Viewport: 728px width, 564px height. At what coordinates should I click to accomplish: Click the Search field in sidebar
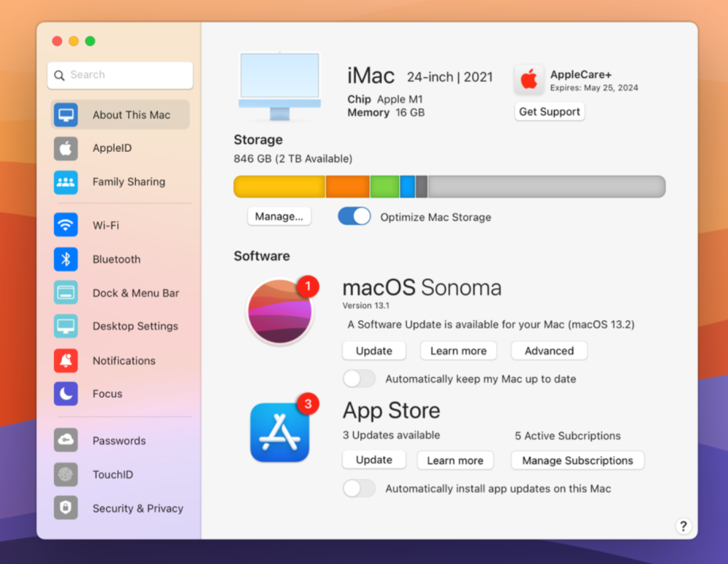point(120,75)
